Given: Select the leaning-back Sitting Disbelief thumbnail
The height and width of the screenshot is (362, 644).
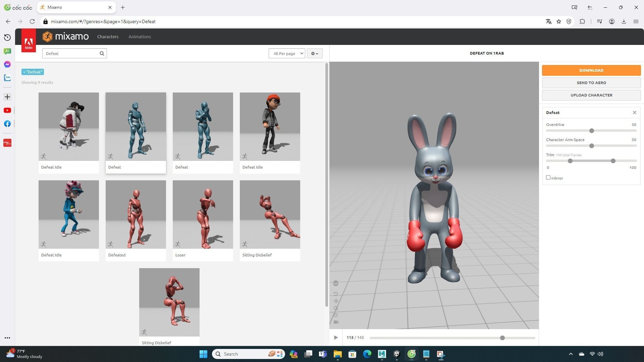Looking at the screenshot, I should tap(270, 215).
